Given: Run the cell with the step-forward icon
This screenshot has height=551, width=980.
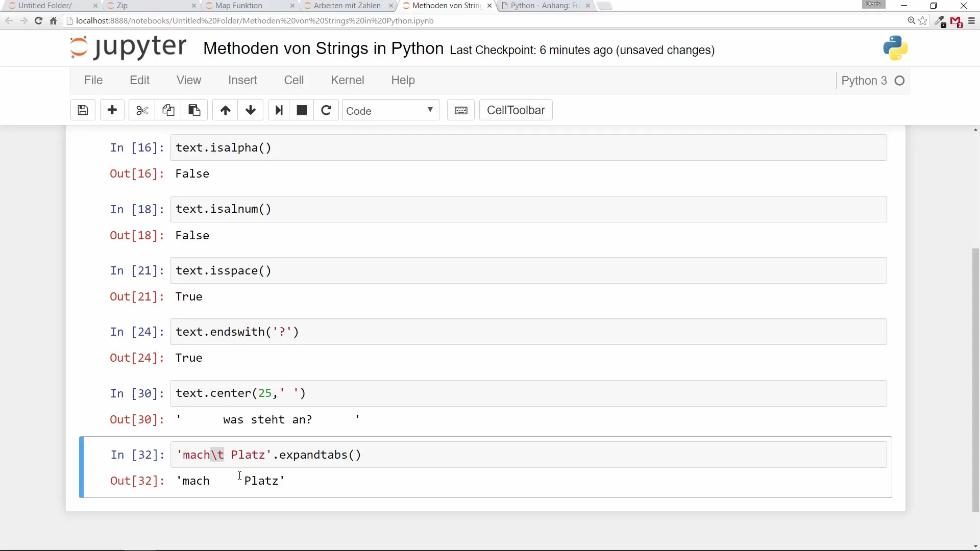Looking at the screenshot, I should 279,110.
